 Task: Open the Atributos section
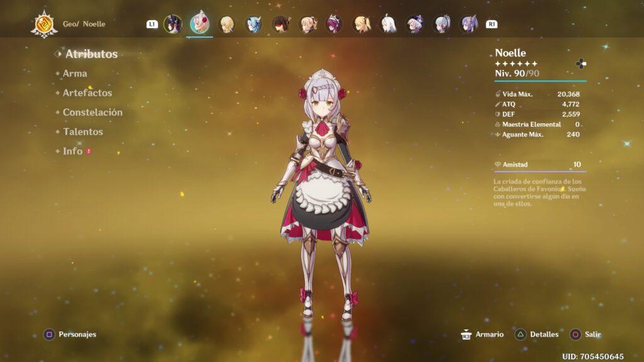pos(91,54)
